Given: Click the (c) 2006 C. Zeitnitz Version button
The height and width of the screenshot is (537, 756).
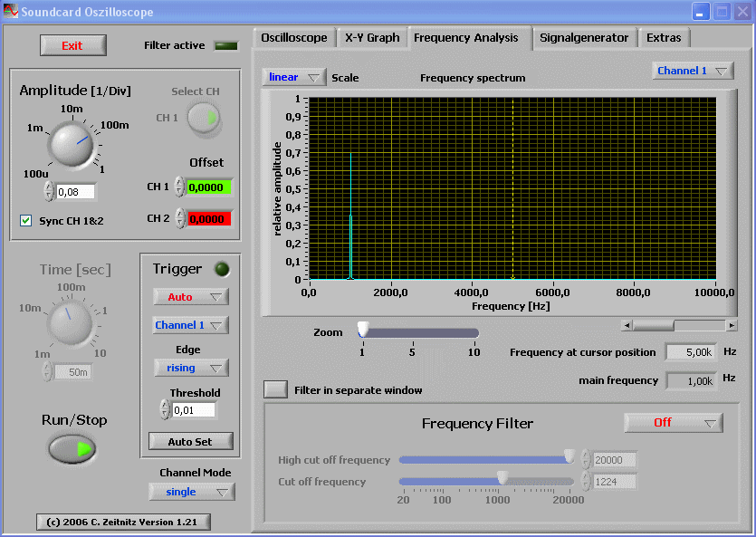Looking at the screenshot, I should tap(123, 522).
